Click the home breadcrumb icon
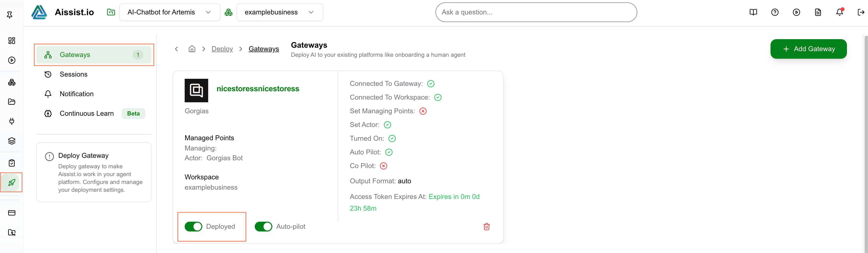Viewport: 868px width, 253px height. pos(192,49)
